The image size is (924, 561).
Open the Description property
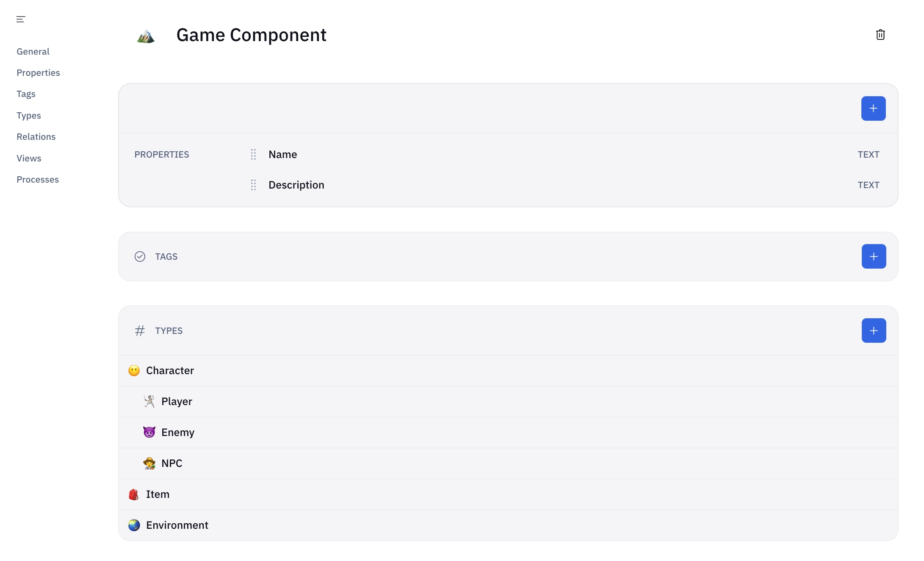pos(296,185)
